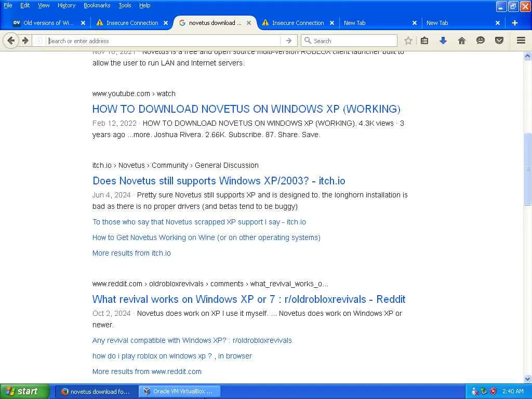Close the novetus download tab

(249, 23)
